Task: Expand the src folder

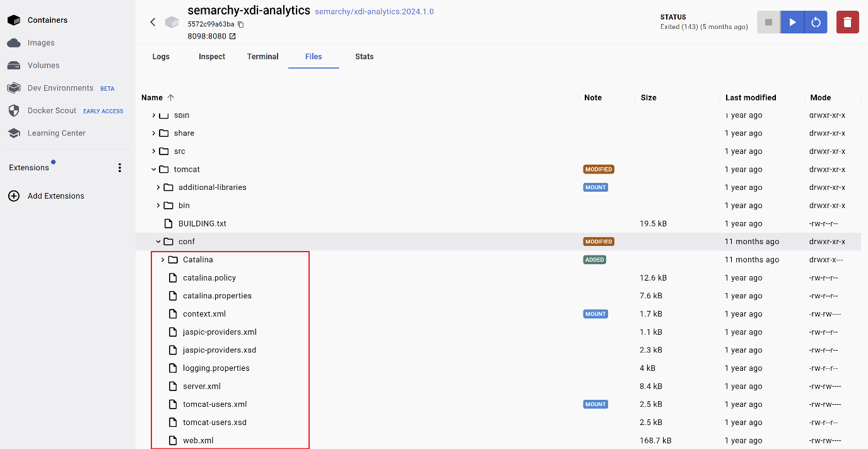Action: (153, 151)
